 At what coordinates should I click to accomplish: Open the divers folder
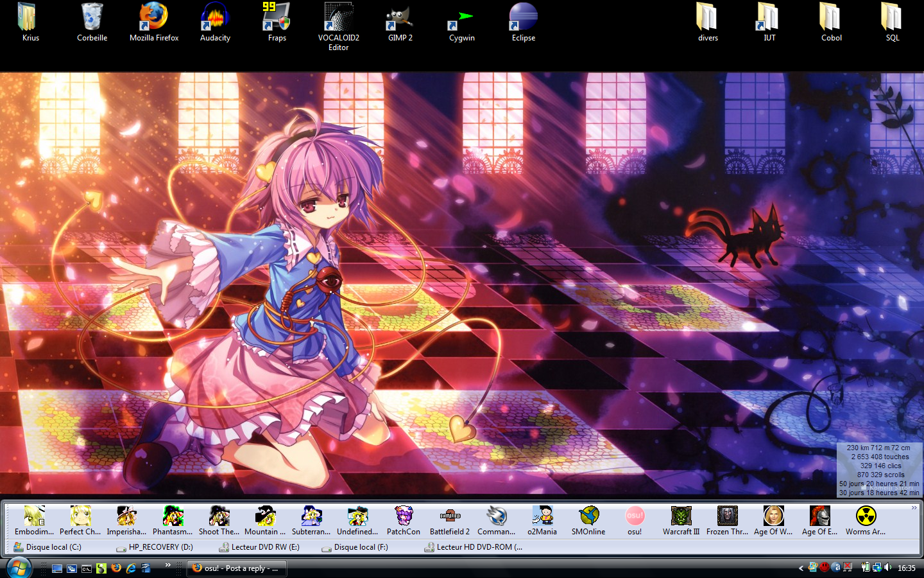point(708,23)
